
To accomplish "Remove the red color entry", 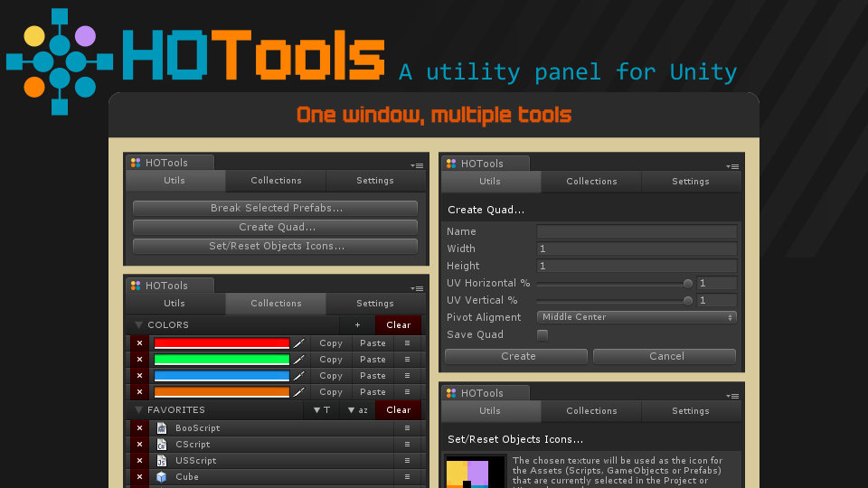I will coord(139,343).
